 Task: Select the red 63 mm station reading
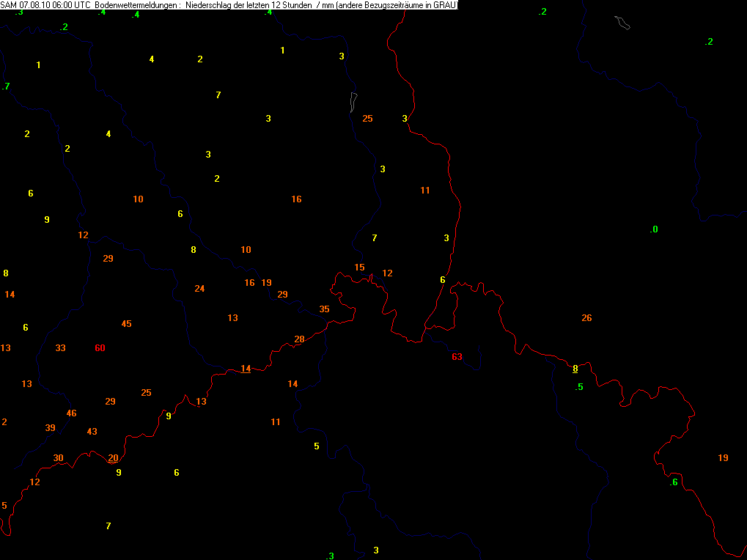tap(457, 357)
